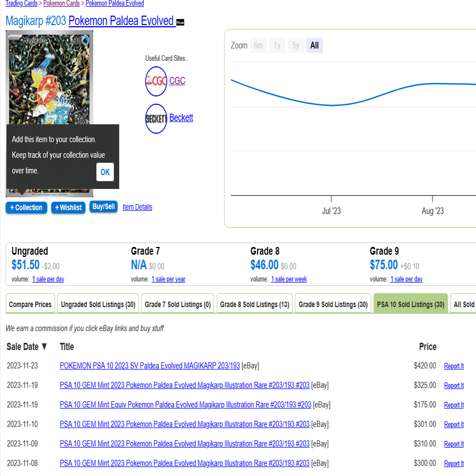Click the Beckett circular logo icon

point(156,118)
